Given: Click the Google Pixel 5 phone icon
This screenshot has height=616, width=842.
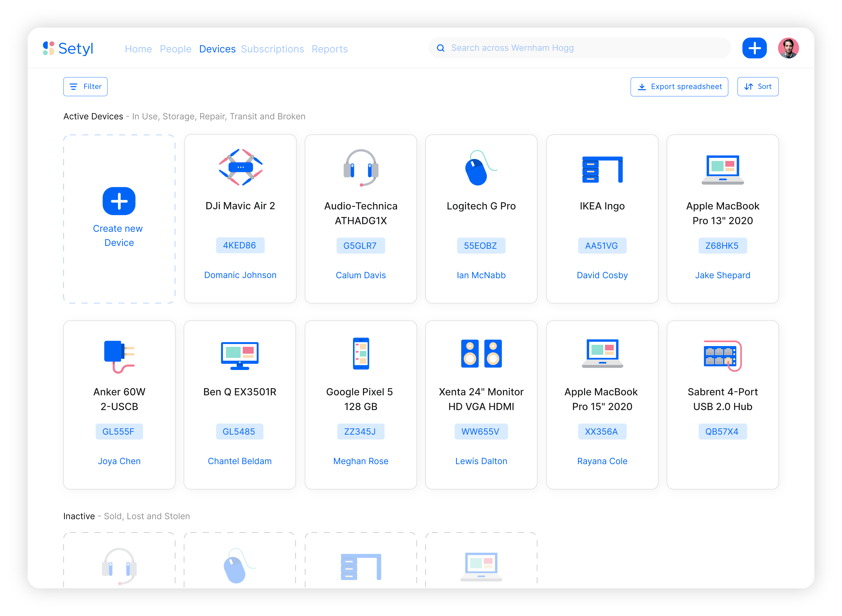Looking at the screenshot, I should pyautogui.click(x=361, y=354).
